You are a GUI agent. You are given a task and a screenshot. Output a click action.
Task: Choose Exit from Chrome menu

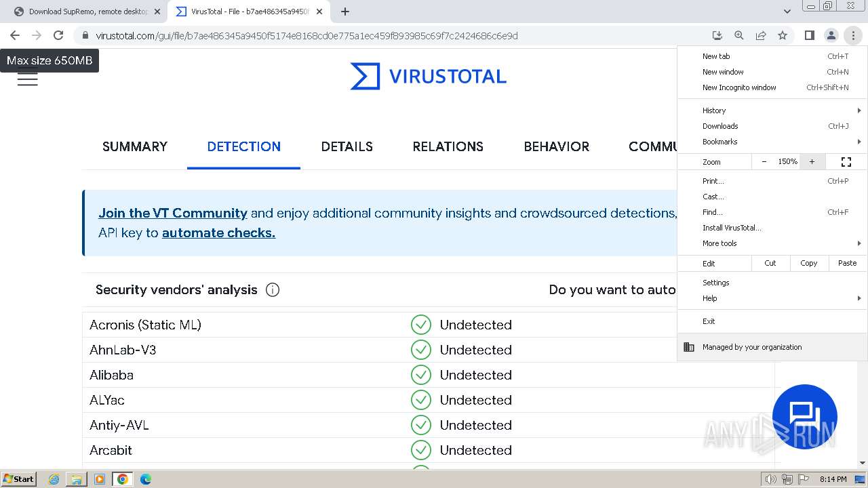coord(772,321)
